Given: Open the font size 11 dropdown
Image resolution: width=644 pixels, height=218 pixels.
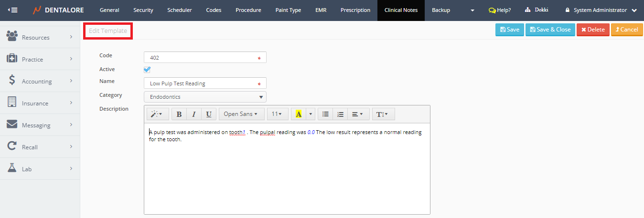Looking at the screenshot, I should 277,114.
